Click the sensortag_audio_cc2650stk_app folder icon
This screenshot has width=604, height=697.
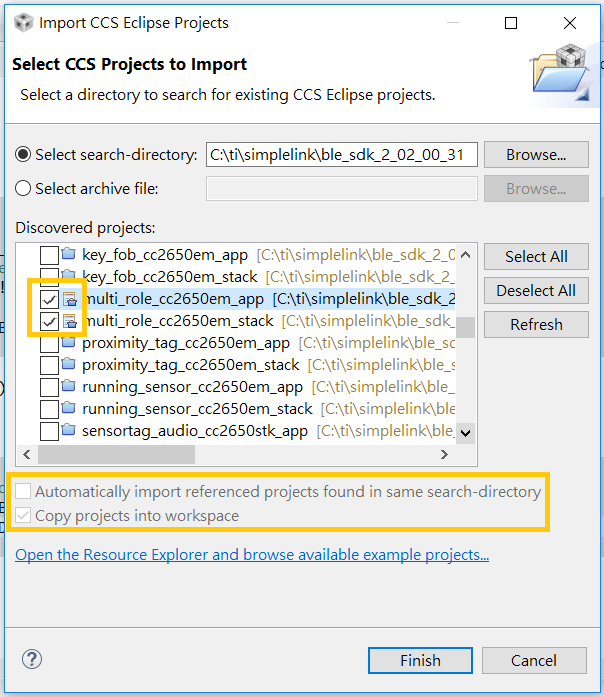[68, 430]
